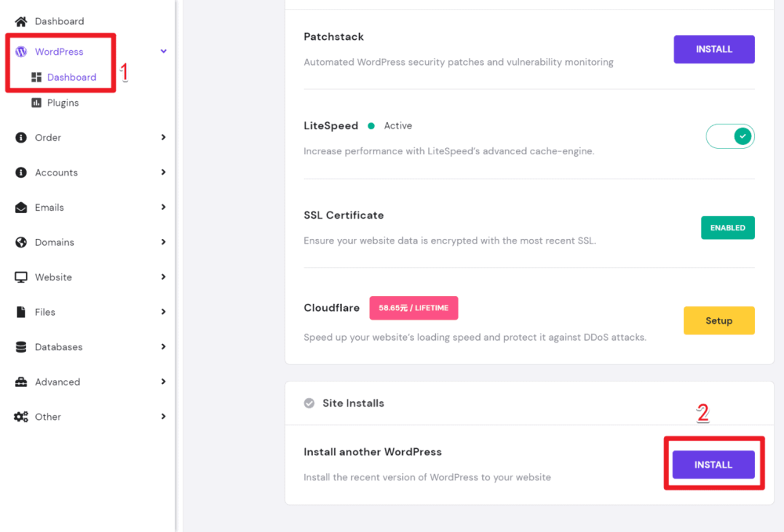The image size is (784, 532).
Task: Click the Site Installs check circle
Action: [310, 404]
